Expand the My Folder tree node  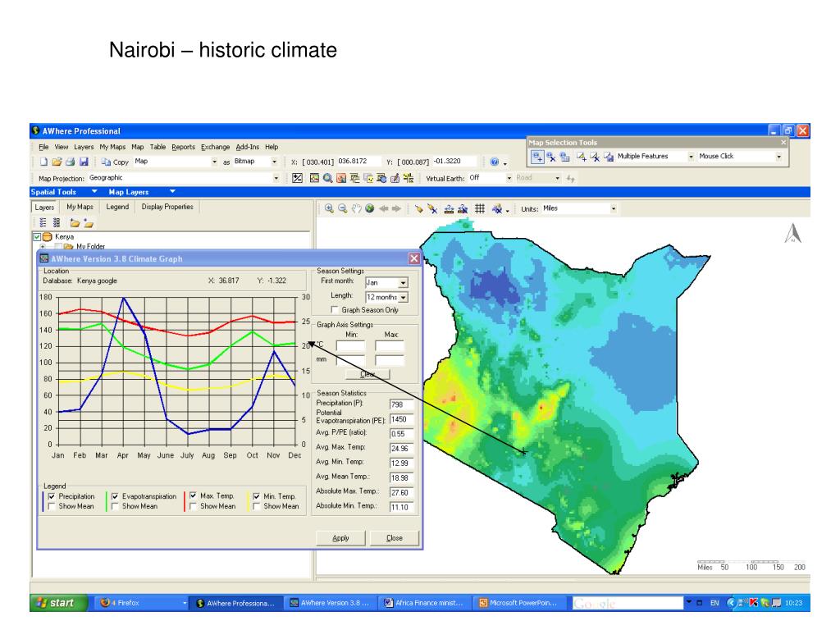click(x=43, y=246)
